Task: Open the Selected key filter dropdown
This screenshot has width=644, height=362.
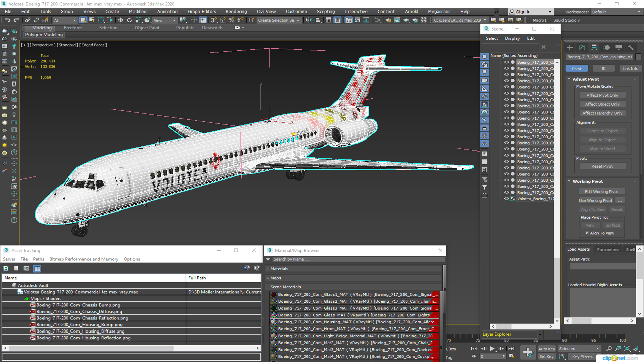Action: (579, 349)
